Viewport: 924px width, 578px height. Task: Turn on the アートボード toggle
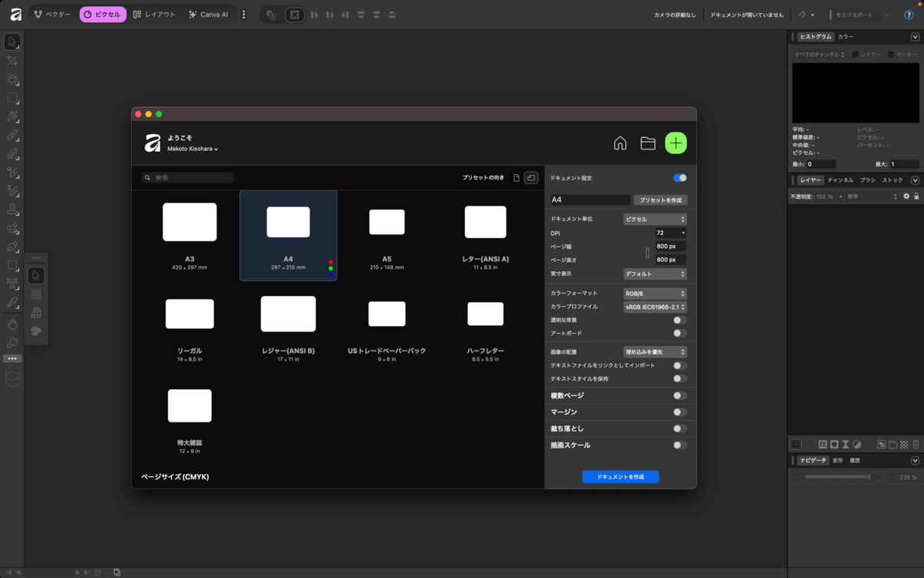point(679,333)
